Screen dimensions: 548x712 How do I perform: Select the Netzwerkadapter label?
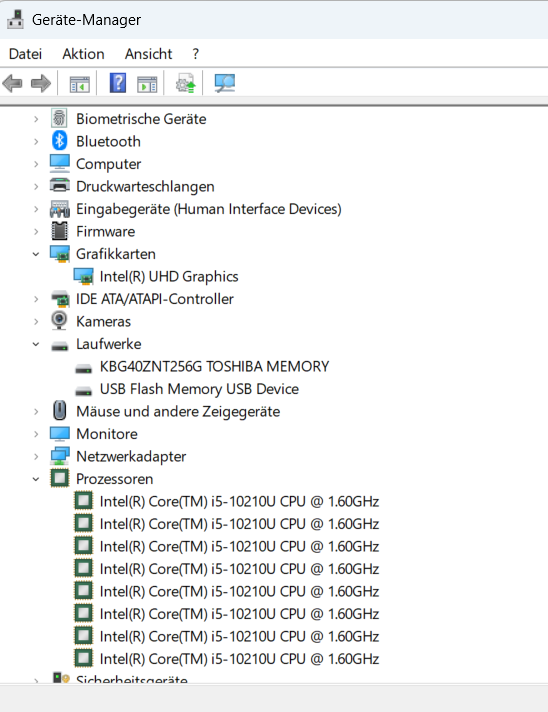pyautogui.click(x=131, y=456)
